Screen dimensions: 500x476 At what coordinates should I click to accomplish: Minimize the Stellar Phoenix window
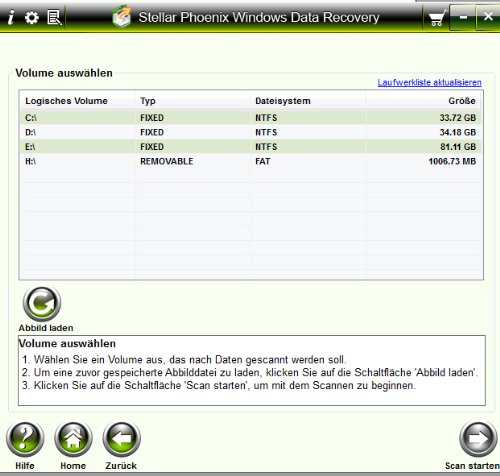pos(463,17)
